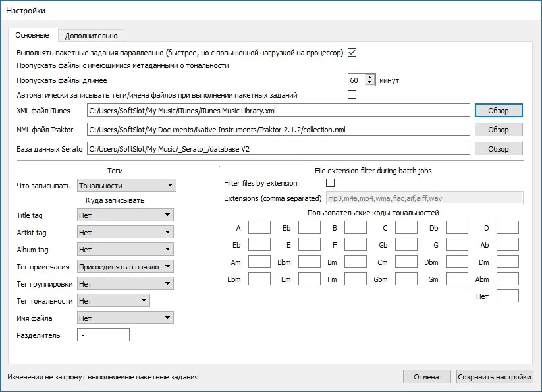Decrease the skip-files minutes spinner
This screenshot has height=392, width=542.
370,82
